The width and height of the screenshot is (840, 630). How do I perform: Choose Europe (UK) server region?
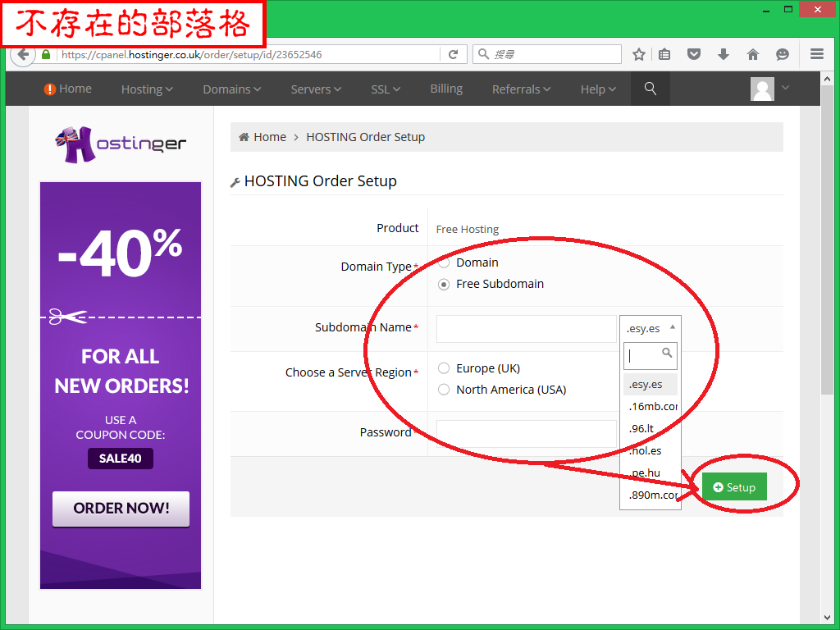(x=444, y=368)
